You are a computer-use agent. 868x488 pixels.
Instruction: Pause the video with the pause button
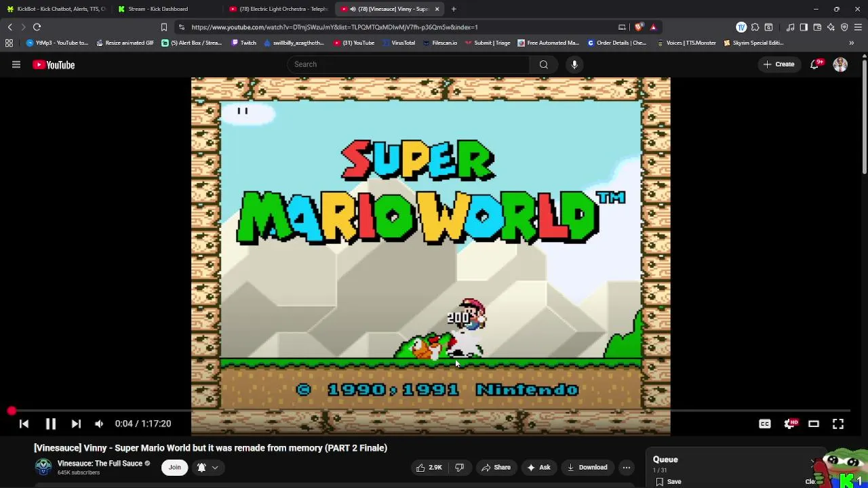coord(50,424)
